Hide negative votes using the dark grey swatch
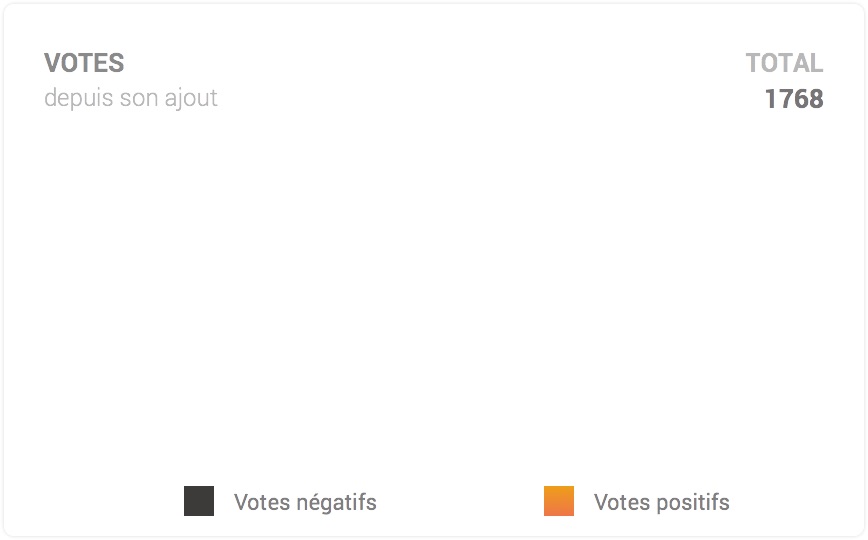The height and width of the screenshot is (540, 868). [199, 501]
